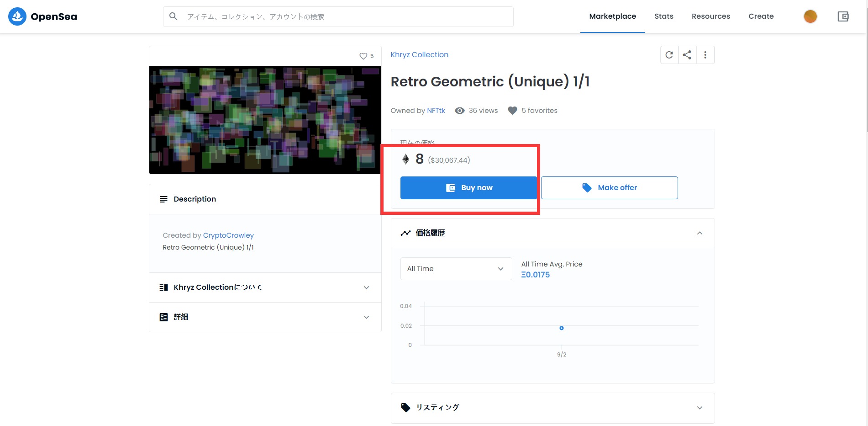Click the Ξ0.0175 average price value
Image resolution: width=868 pixels, height=426 pixels.
pyautogui.click(x=535, y=275)
